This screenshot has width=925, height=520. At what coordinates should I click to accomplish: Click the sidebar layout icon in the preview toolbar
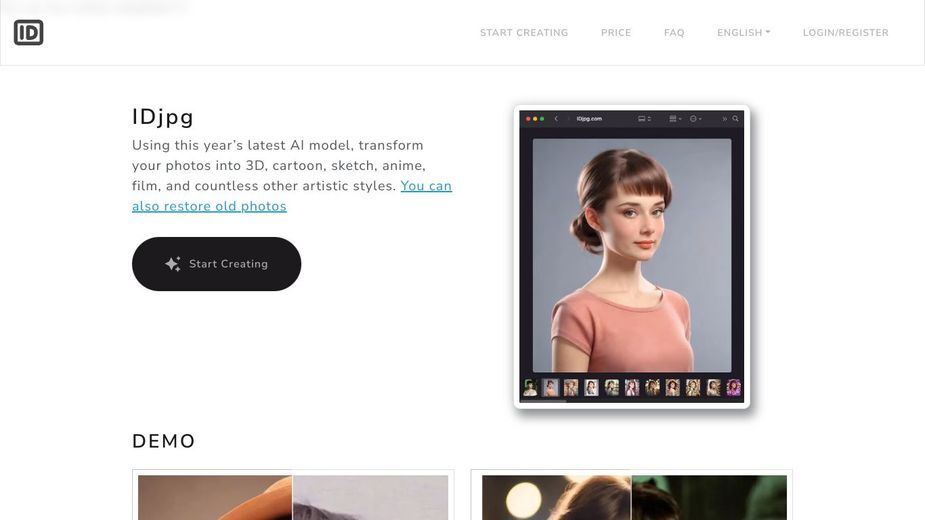pyautogui.click(x=642, y=119)
